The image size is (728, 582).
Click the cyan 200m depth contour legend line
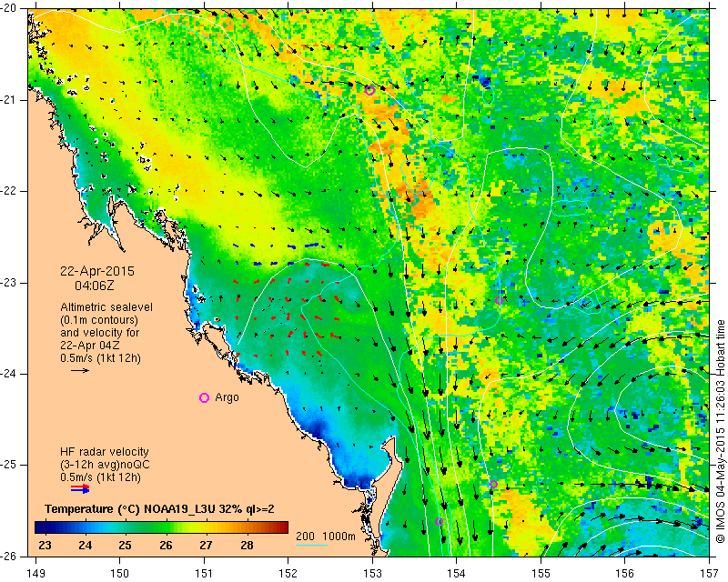point(311,545)
